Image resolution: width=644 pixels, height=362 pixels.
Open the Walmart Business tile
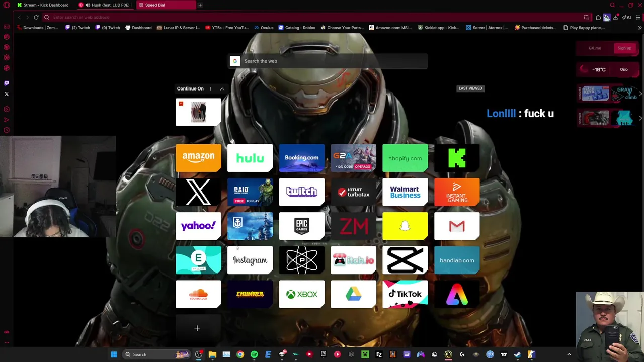coord(405,192)
